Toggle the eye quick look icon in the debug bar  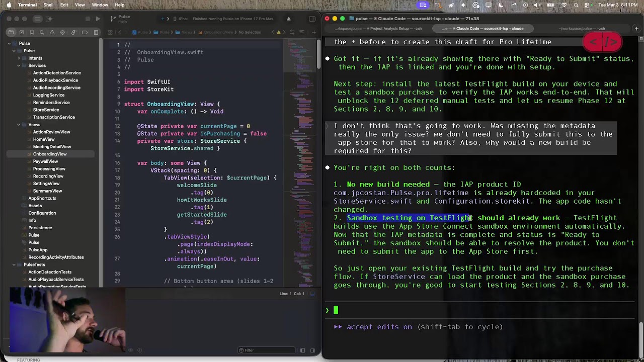coord(130,350)
